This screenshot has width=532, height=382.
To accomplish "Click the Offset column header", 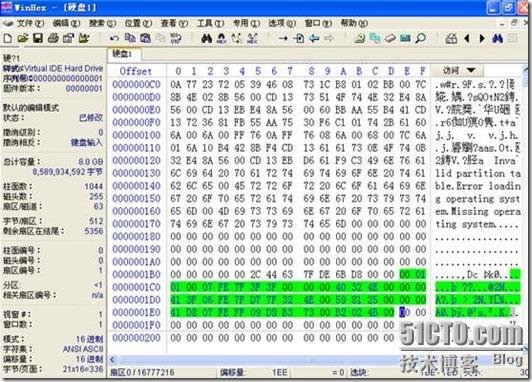I will [x=135, y=71].
